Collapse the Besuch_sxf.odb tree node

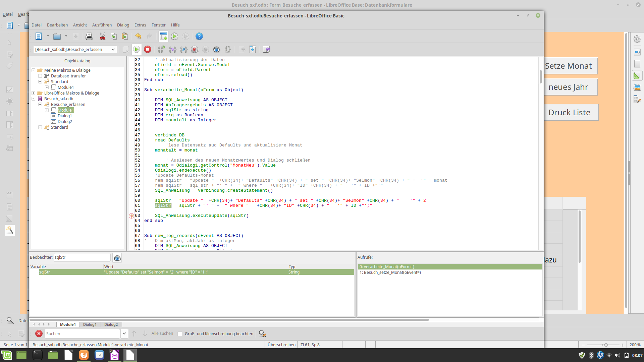[x=34, y=99]
